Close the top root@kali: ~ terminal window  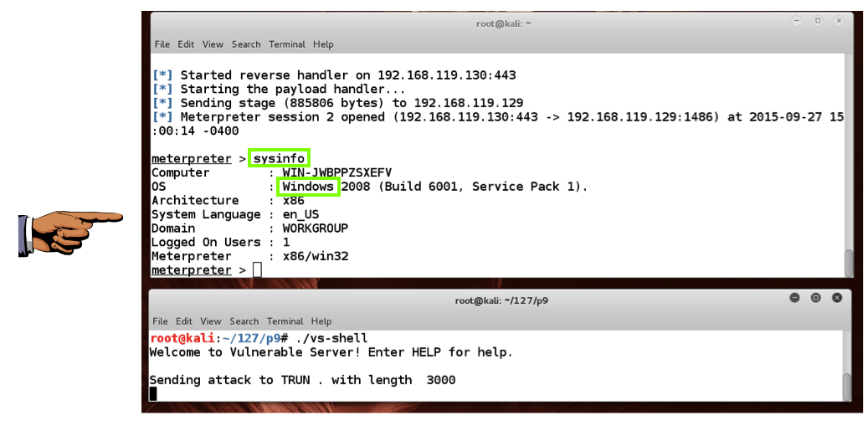pos(840,20)
